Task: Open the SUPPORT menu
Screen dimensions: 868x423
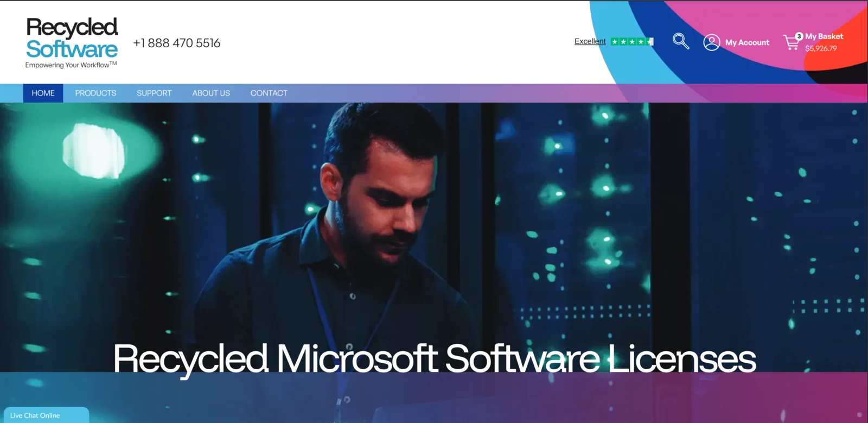Action: tap(154, 93)
